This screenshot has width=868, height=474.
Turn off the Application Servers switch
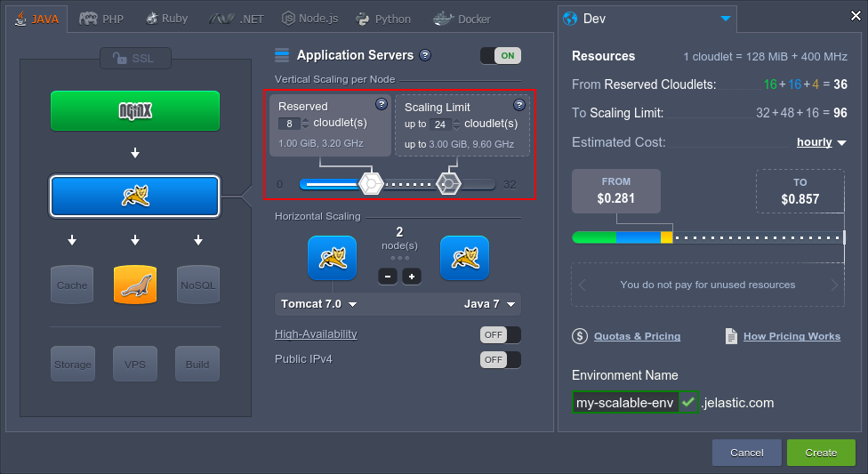(x=500, y=56)
